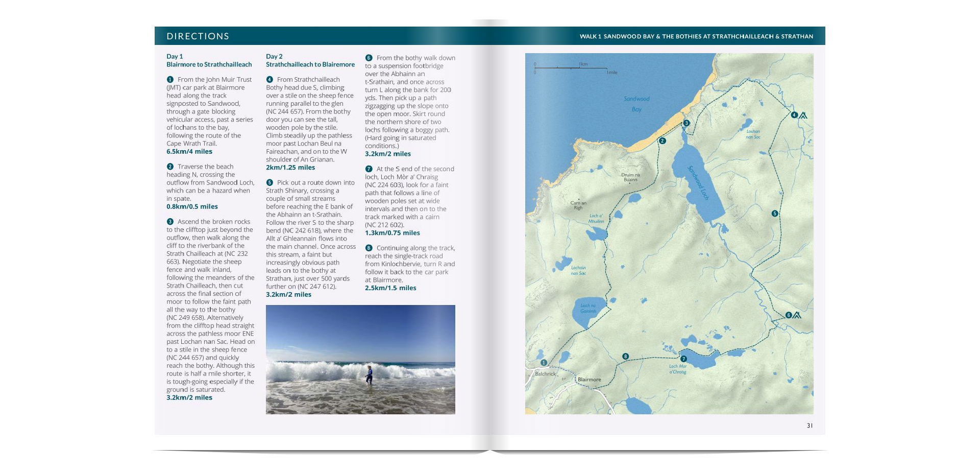Click the Sandwood Bay label on the map
The image size is (980, 470).
(x=636, y=104)
